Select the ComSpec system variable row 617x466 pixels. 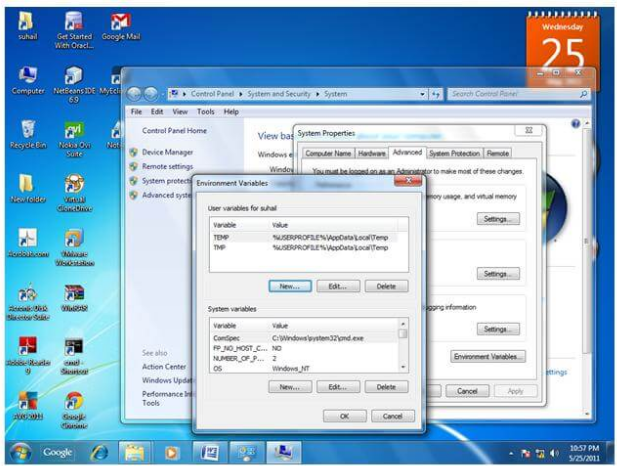305,338
